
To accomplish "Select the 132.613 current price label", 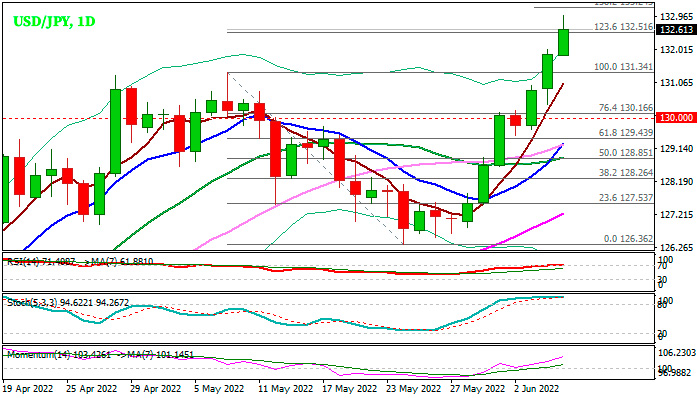I will [677, 30].
